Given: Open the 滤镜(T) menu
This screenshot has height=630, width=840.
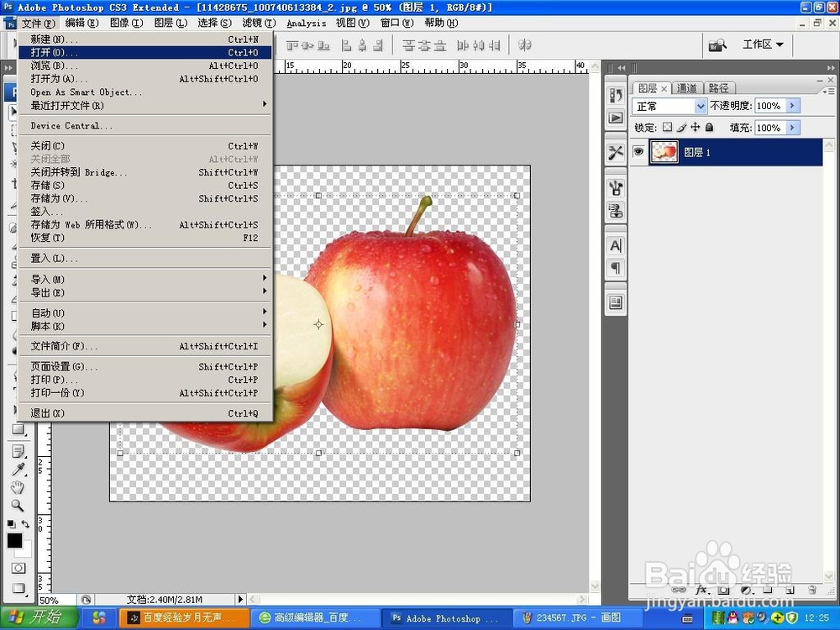Looking at the screenshot, I should pos(259,23).
